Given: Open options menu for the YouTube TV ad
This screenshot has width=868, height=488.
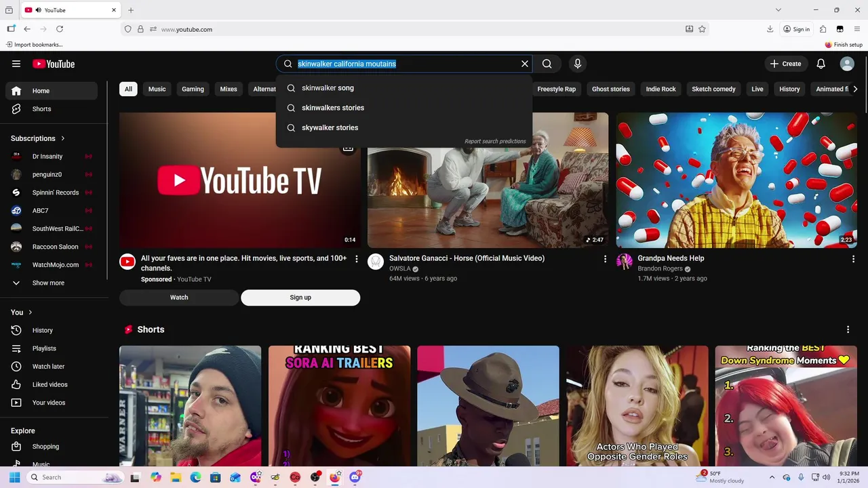Looking at the screenshot, I should (x=357, y=259).
